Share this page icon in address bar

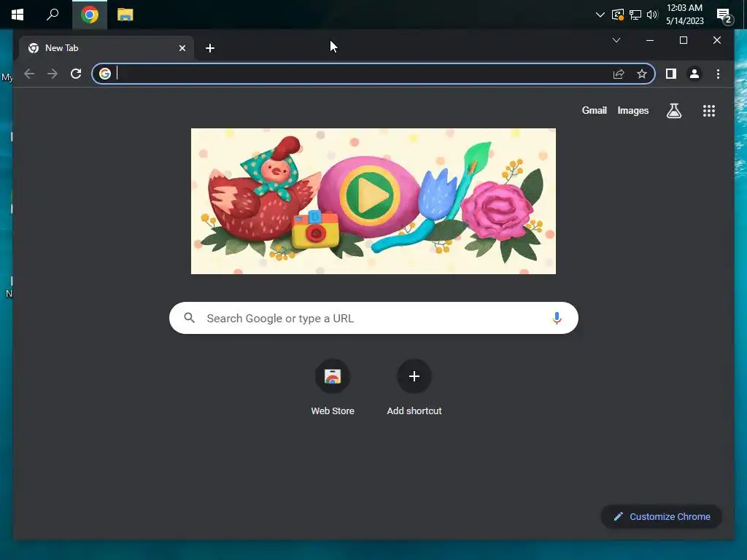[x=619, y=74]
